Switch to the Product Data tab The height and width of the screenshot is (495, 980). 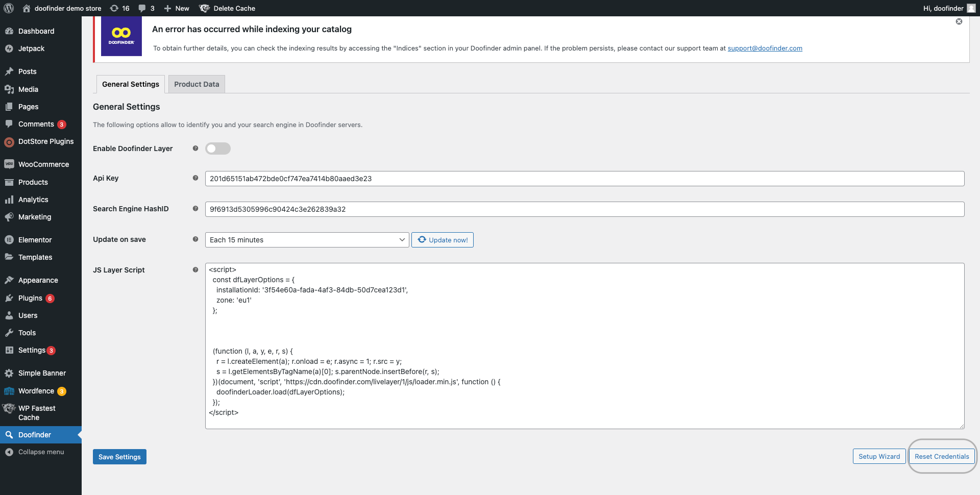197,84
